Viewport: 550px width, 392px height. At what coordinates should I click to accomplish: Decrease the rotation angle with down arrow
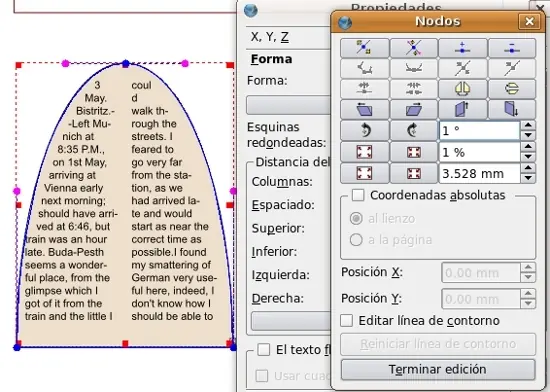coord(528,135)
